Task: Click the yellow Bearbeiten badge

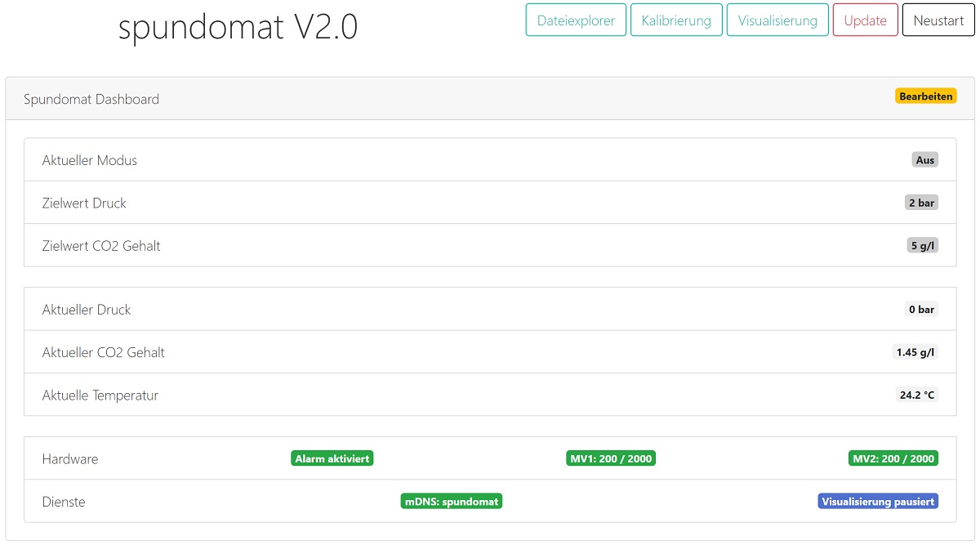Action: (x=925, y=96)
